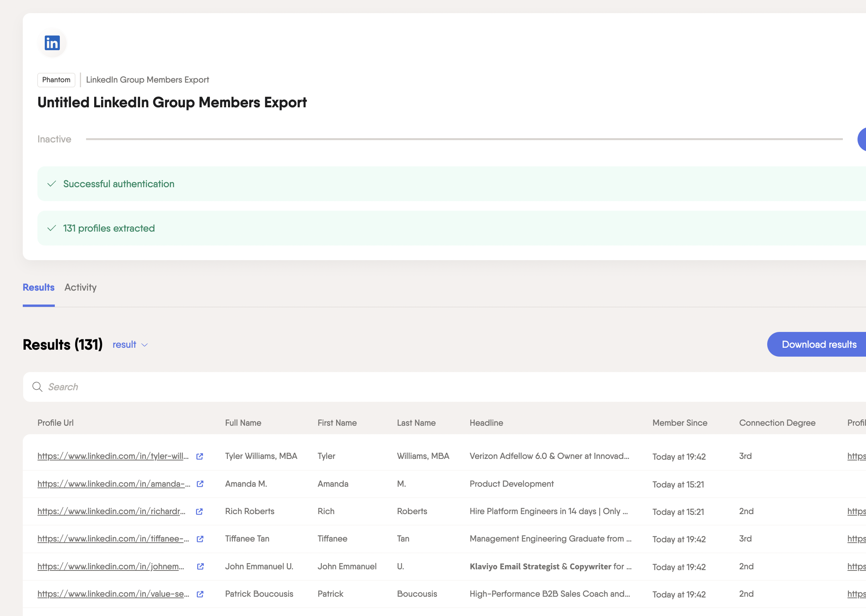Open external link icon for Patrick Boucousis

coord(200,594)
